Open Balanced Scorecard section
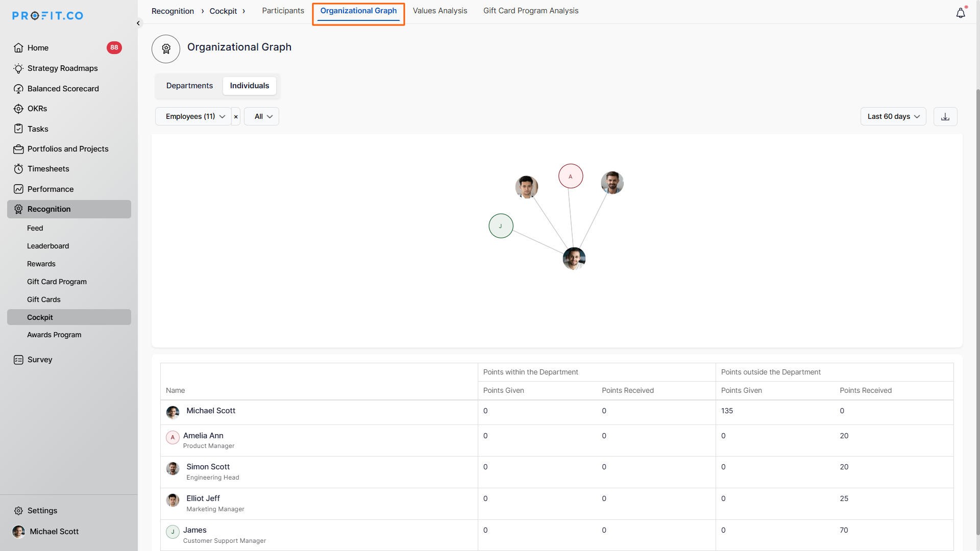Image resolution: width=980 pixels, height=551 pixels. point(63,89)
